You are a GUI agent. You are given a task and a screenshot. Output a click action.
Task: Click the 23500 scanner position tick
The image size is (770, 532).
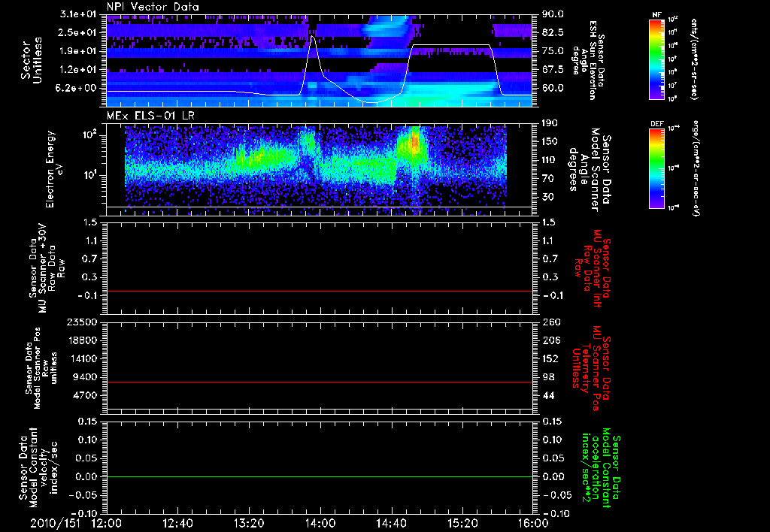tap(83, 322)
